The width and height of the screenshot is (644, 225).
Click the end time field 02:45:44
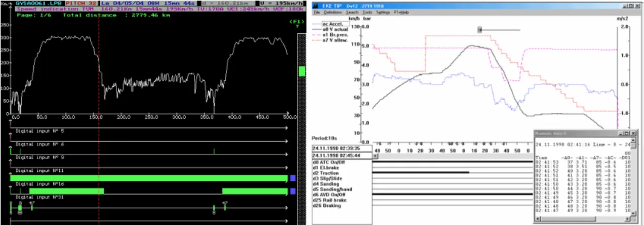point(342,156)
